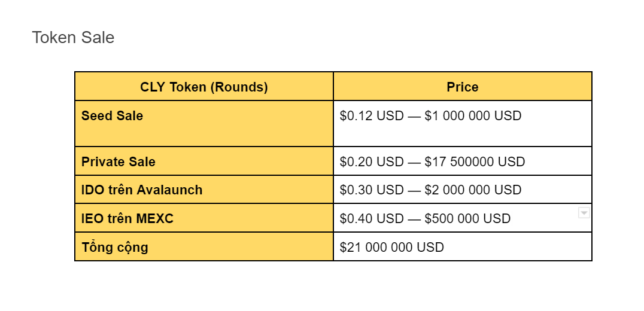
Task: Open the dropdown arrow in the IEO row
Action: click(x=584, y=213)
